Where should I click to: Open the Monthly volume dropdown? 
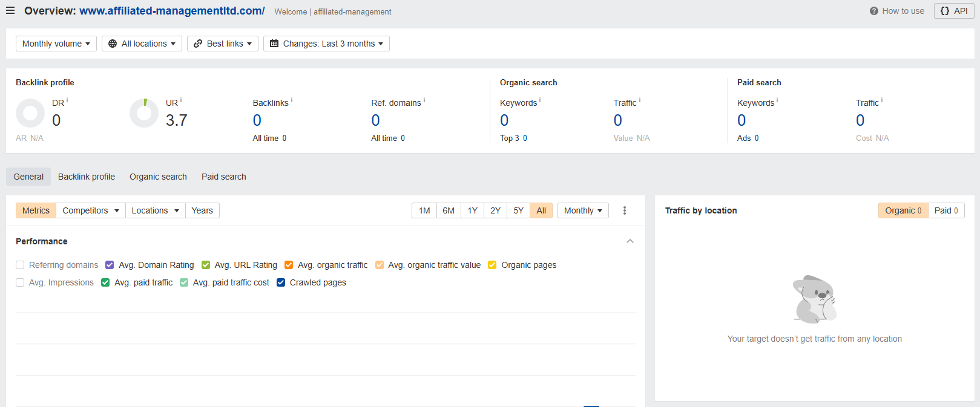[56, 44]
